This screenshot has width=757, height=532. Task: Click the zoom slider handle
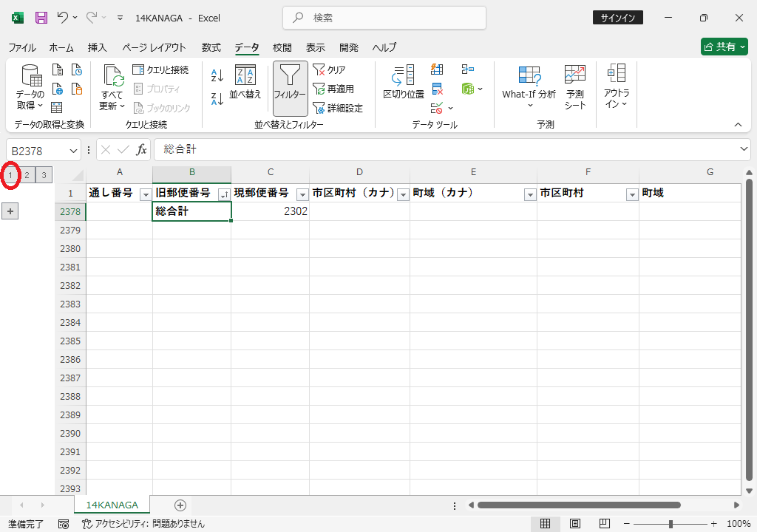671,524
